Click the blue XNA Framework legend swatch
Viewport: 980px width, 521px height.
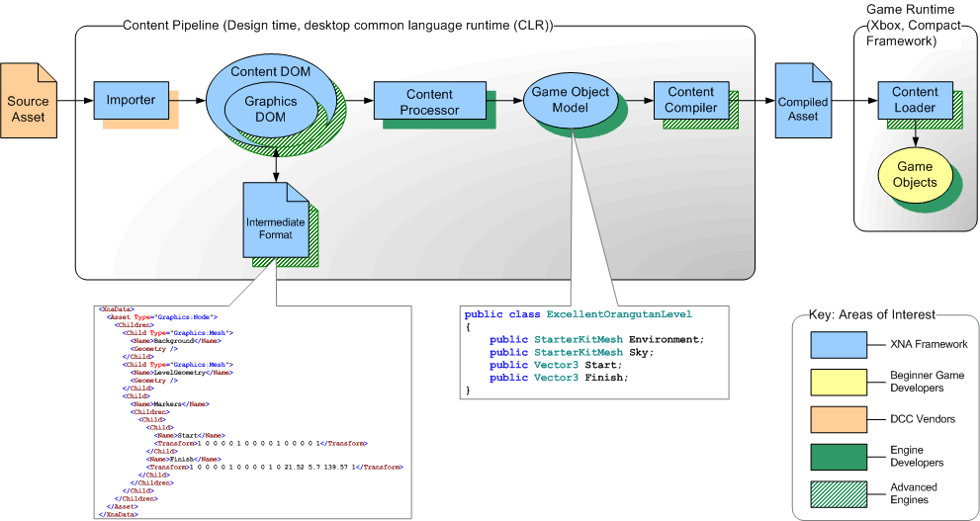[839, 344]
